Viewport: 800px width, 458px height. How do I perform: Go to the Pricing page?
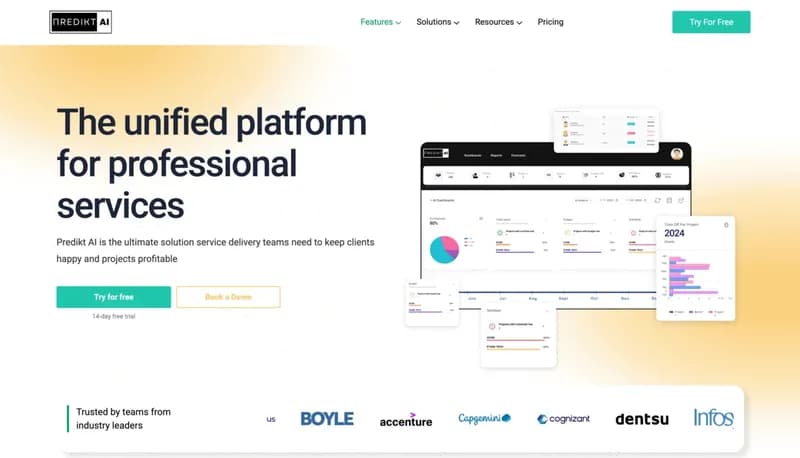(551, 22)
